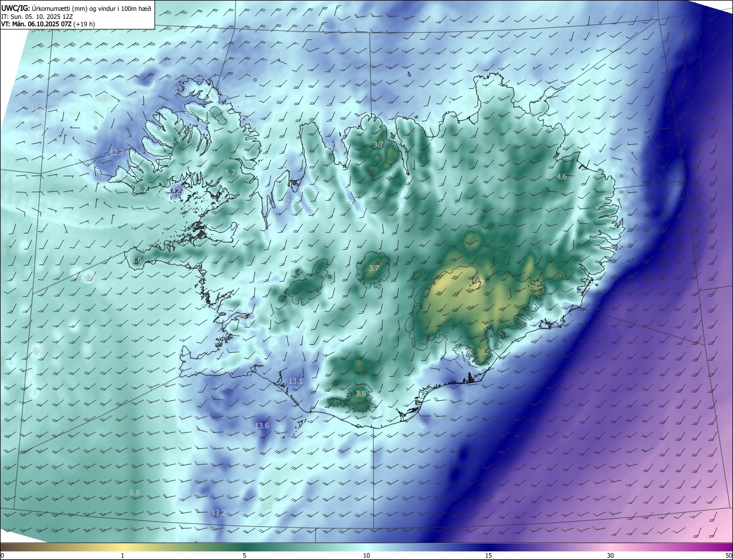Click the "UWC/IG: Úrkomumætti (mm) og vindur" title line
Screen dimensions: 733x560
pos(76,9)
